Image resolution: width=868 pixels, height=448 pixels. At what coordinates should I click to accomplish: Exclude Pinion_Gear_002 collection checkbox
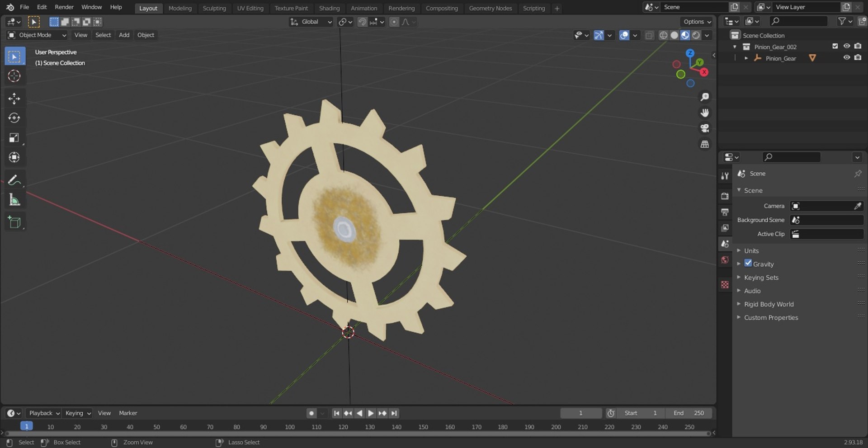[835, 46]
